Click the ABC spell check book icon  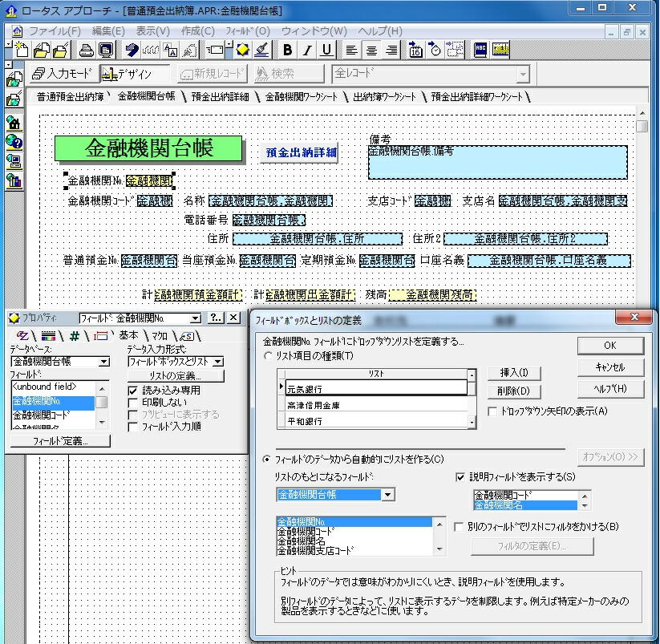tap(480, 50)
